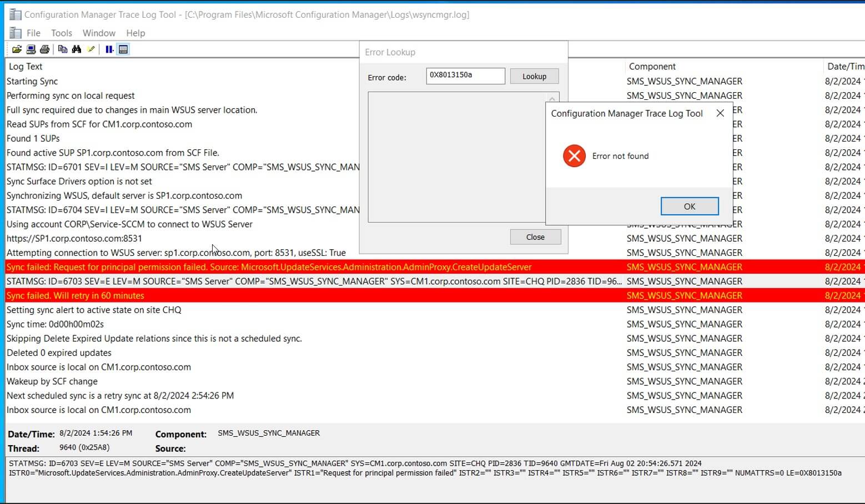Image resolution: width=865 pixels, height=504 pixels.
Task: Click the Copy to clipboard toolbar icon
Action: coord(63,49)
